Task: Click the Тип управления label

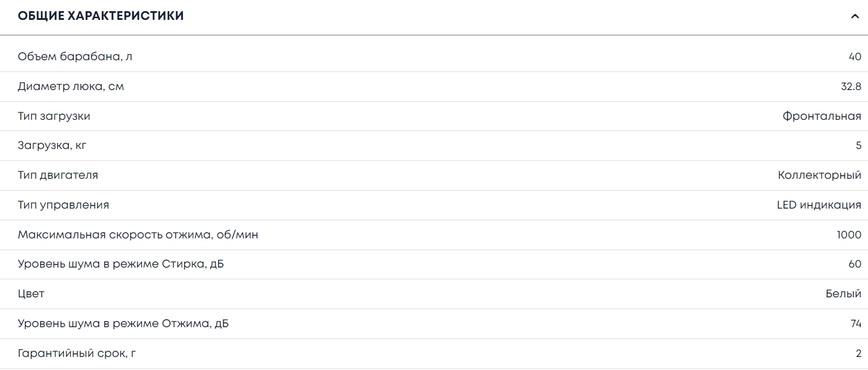Action: [63, 205]
